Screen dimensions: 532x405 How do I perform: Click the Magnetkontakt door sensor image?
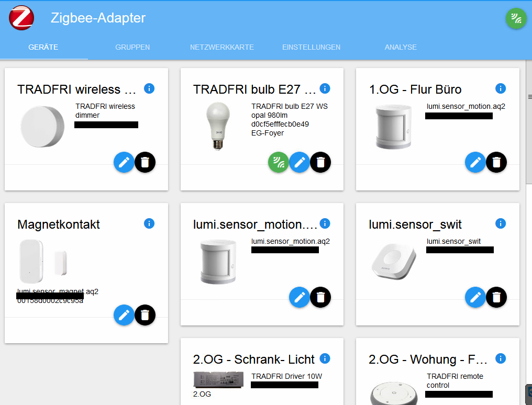pyautogui.click(x=43, y=261)
